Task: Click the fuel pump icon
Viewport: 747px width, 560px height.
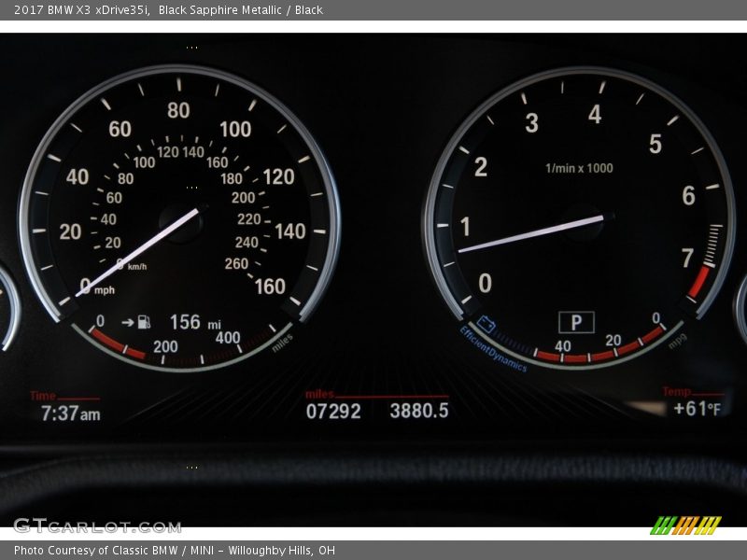Action: pyautogui.click(x=144, y=322)
